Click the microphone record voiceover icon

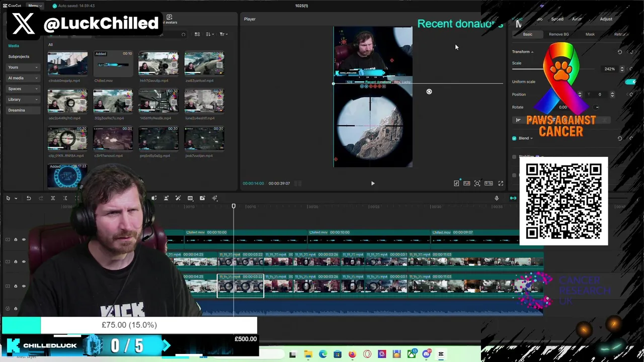[497, 198]
